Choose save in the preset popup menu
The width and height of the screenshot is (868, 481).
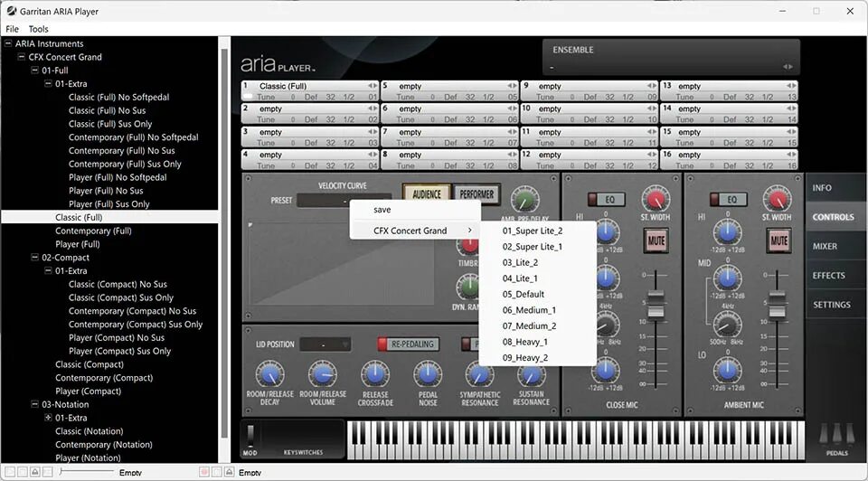coord(415,210)
